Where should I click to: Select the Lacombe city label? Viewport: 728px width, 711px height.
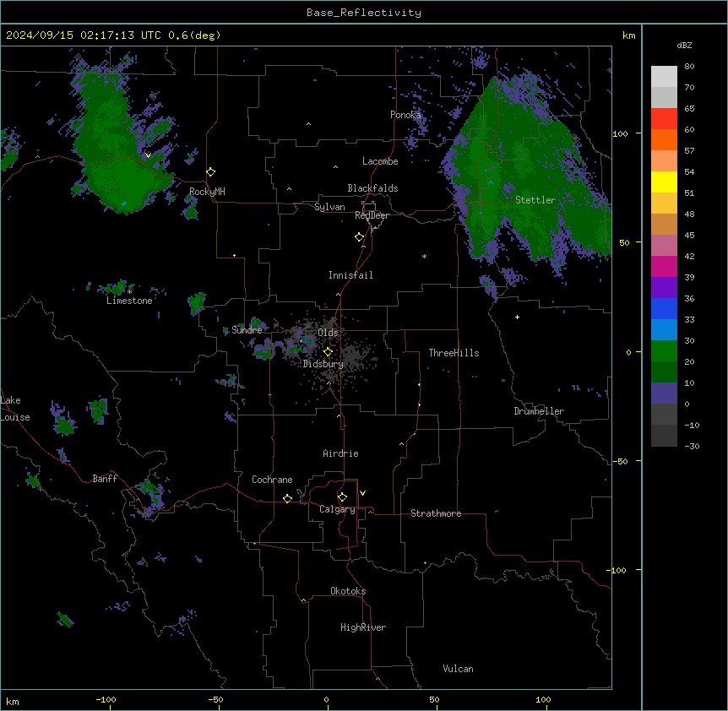pyautogui.click(x=380, y=161)
